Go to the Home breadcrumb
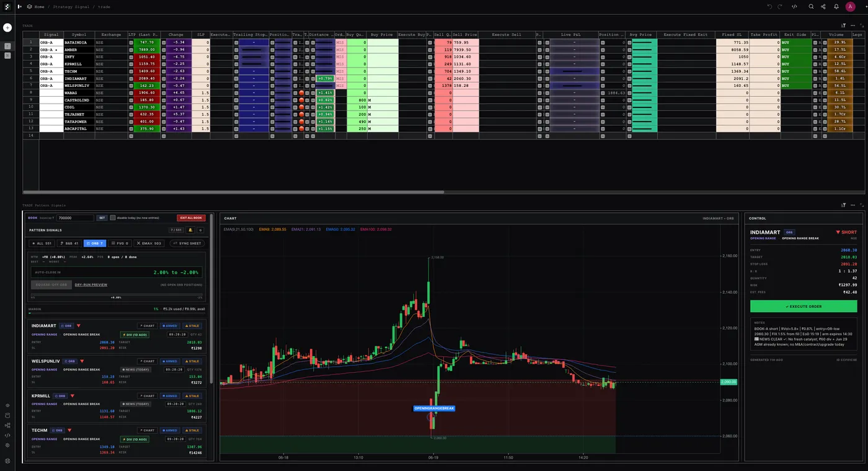This screenshot has height=471, width=868. [x=40, y=7]
